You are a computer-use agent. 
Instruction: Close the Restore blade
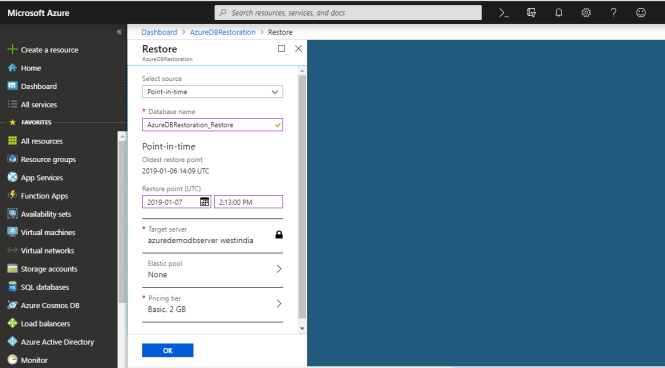coord(298,48)
